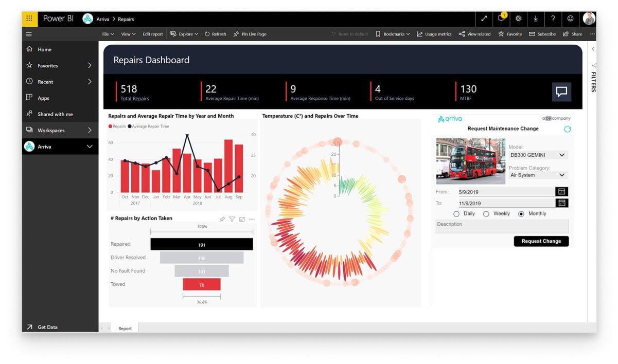Click the filter icon on funnel chart
The width and height of the screenshot is (618, 364).
pos(232,219)
